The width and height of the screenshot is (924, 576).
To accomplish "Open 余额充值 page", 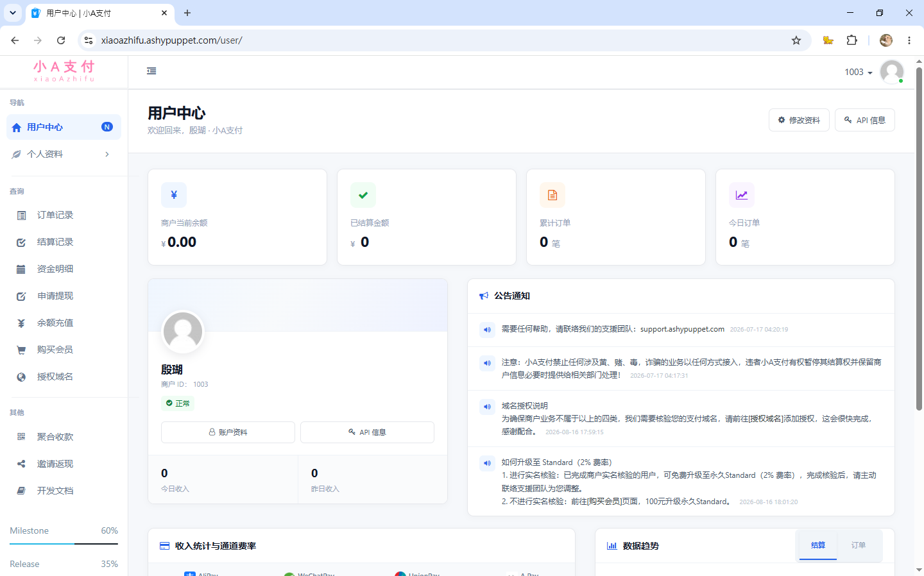I will (x=55, y=323).
